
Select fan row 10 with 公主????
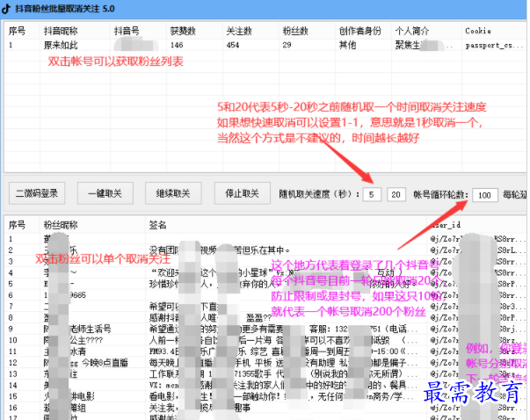pyautogui.click(x=265, y=340)
